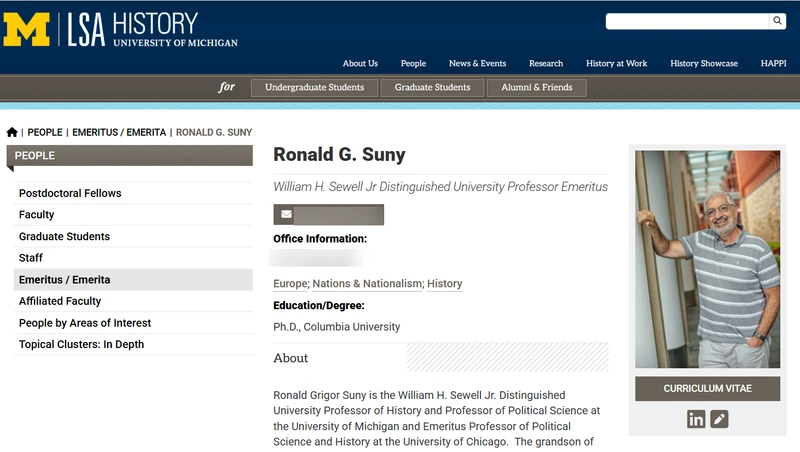Open the History Showcase menu

704,63
